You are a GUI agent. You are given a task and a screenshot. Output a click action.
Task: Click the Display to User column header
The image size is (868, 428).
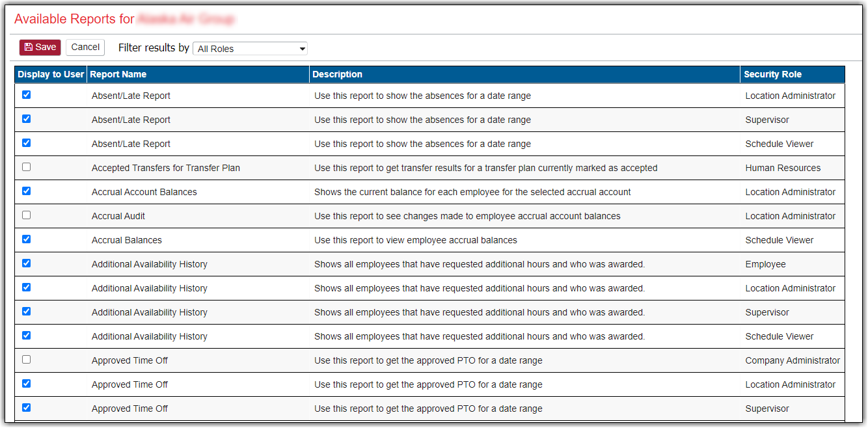point(51,74)
